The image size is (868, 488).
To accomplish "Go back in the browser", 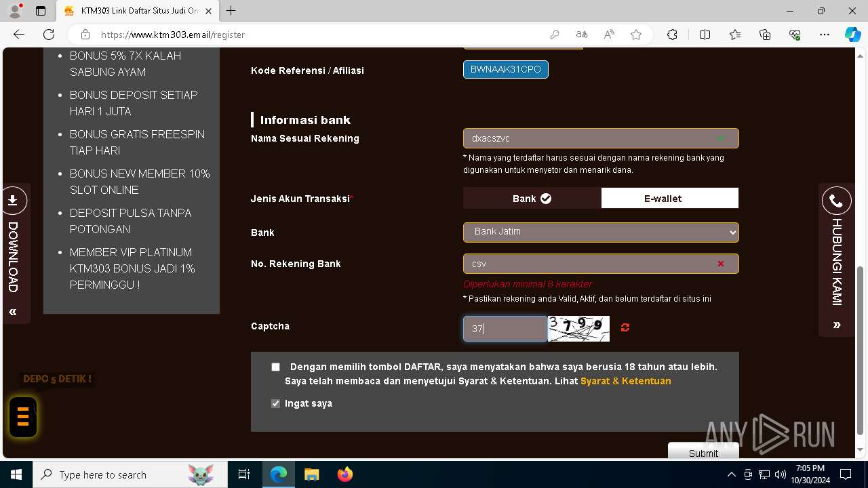I will pyautogui.click(x=19, y=35).
